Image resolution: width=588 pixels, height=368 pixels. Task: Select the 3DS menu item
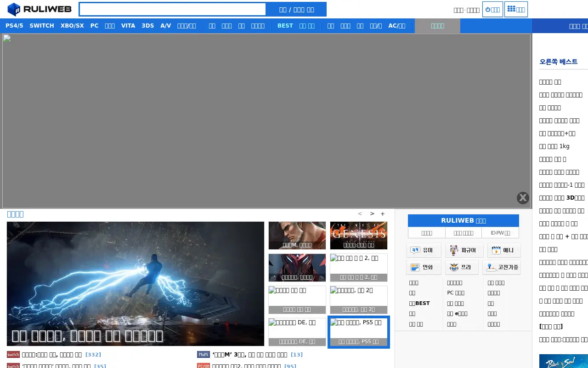tap(148, 26)
